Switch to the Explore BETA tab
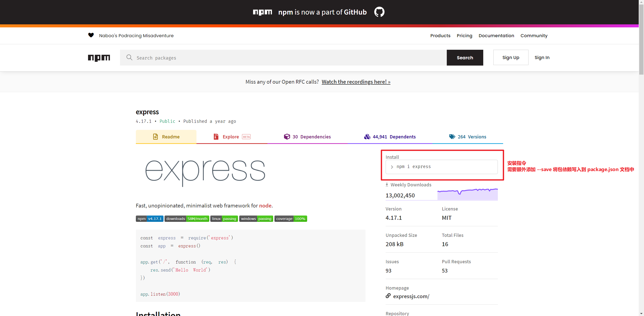The height and width of the screenshot is (316, 644). 232,137
